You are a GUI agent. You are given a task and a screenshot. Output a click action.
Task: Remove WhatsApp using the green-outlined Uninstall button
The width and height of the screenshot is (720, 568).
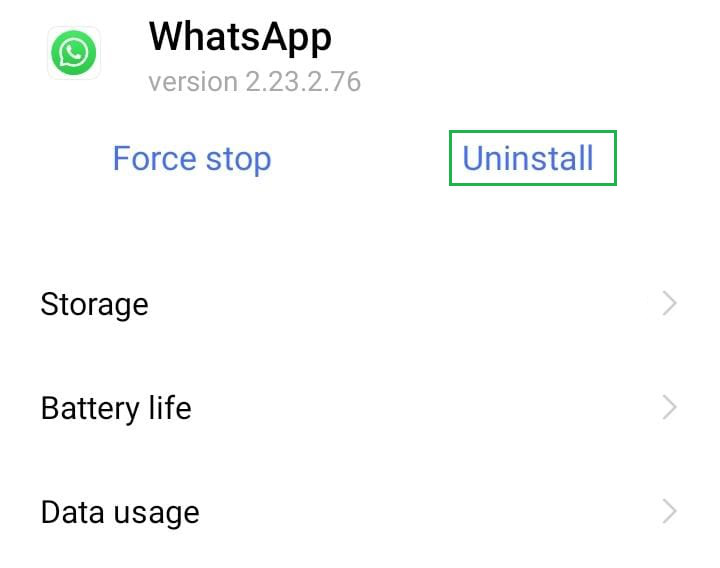click(x=533, y=158)
